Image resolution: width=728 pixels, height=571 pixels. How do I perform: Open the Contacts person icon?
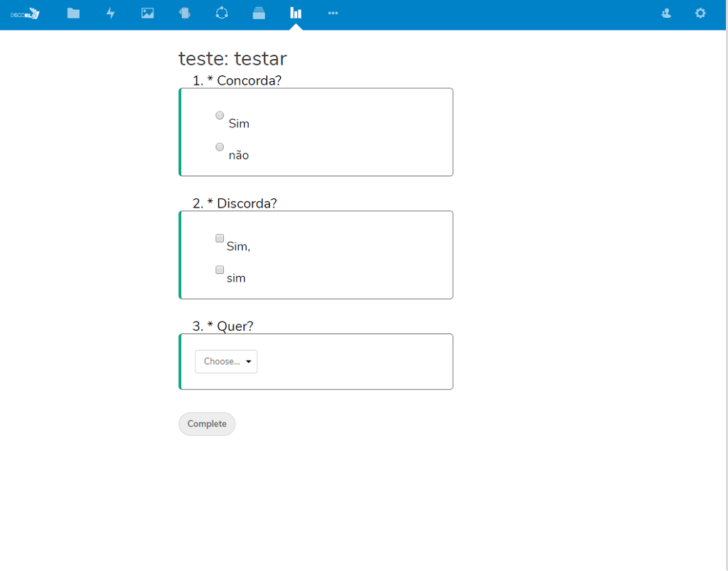coord(666,13)
